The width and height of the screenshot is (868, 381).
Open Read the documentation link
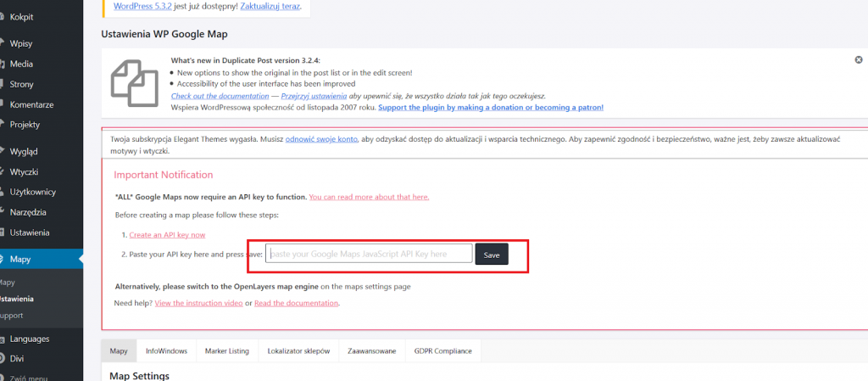click(296, 304)
